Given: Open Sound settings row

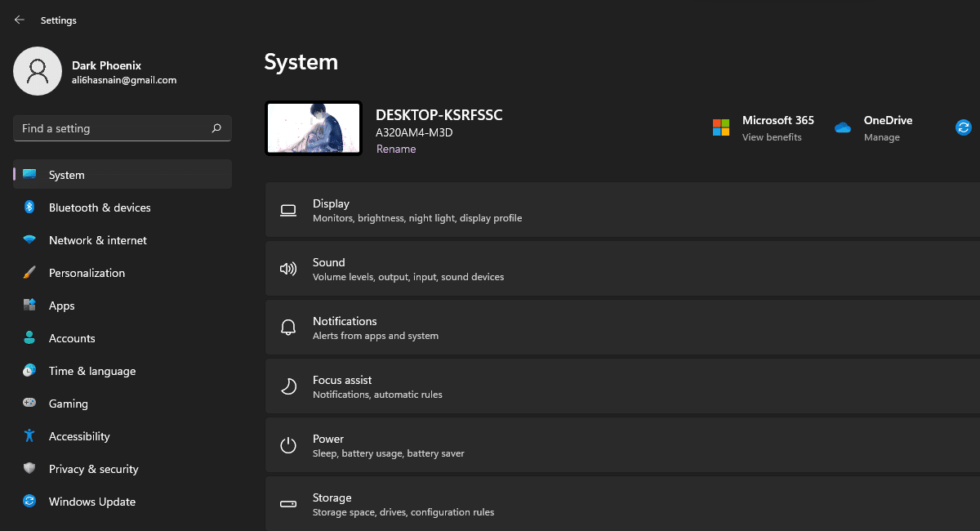Looking at the screenshot, I should click(621, 269).
